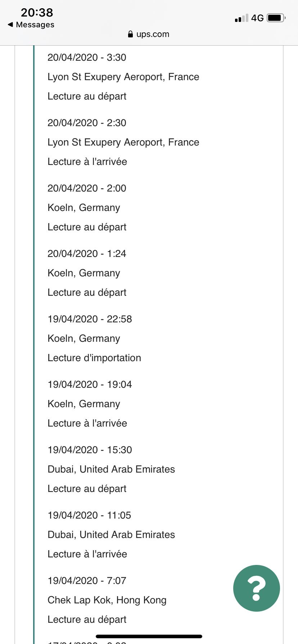Open the green help question mark button

256,588
